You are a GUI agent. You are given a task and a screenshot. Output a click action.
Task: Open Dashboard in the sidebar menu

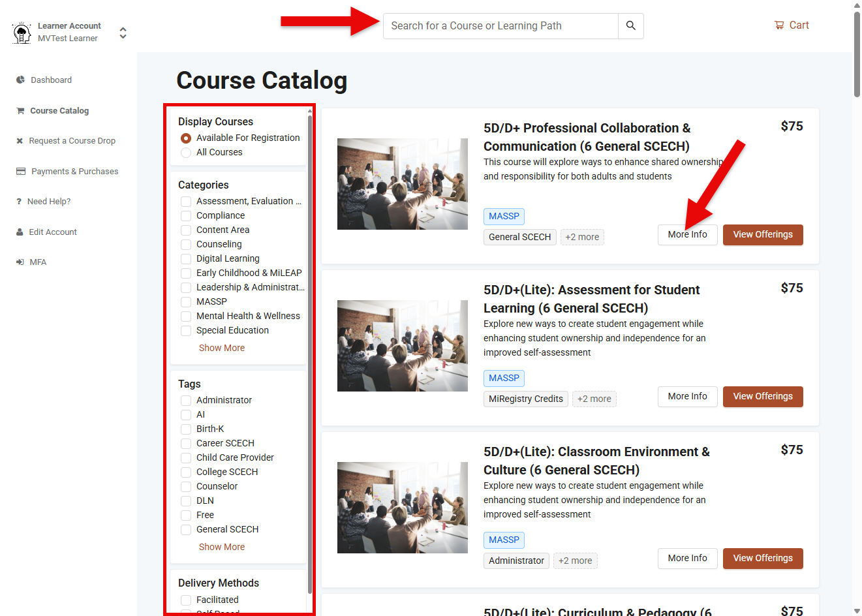[x=51, y=80]
